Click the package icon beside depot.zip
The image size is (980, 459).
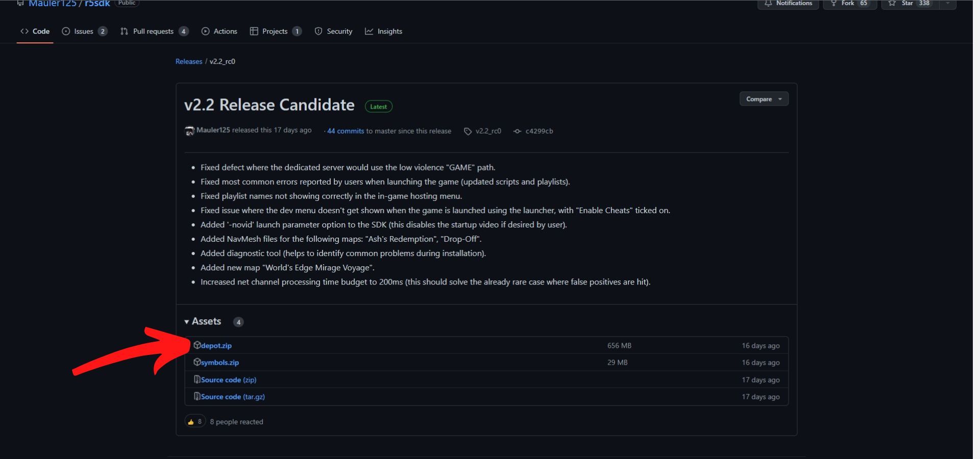198,345
